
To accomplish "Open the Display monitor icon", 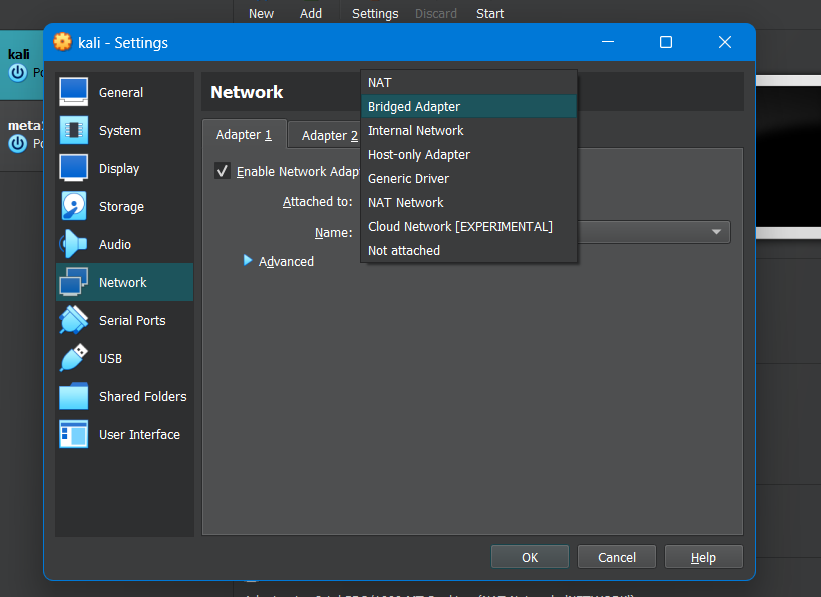I will tap(73, 168).
